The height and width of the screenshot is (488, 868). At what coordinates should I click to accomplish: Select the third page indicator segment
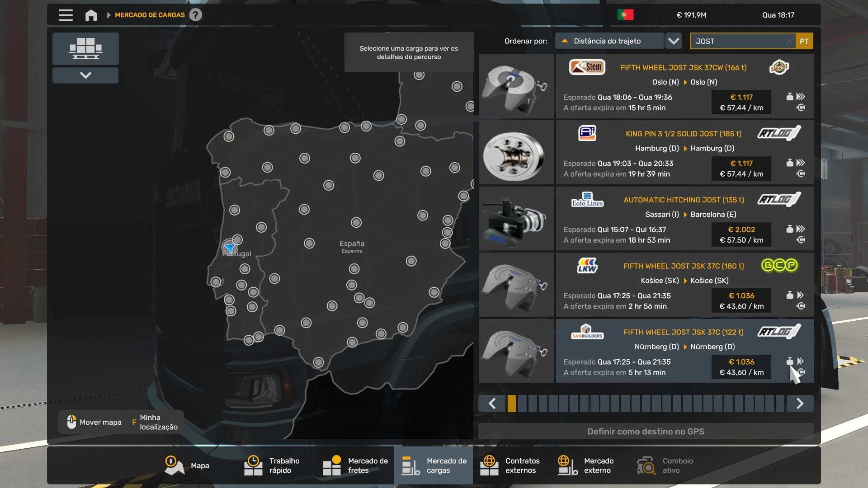[x=533, y=404]
